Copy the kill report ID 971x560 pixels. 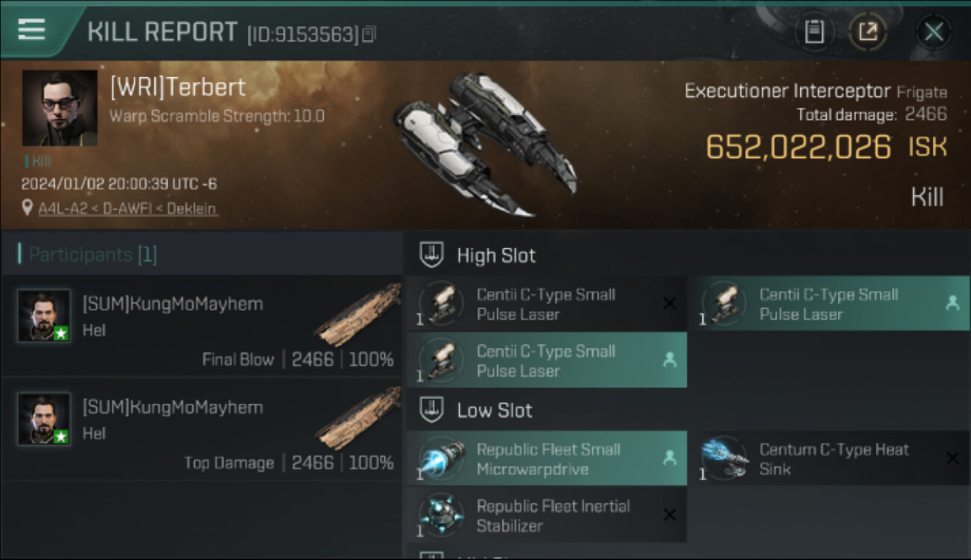coord(369,34)
